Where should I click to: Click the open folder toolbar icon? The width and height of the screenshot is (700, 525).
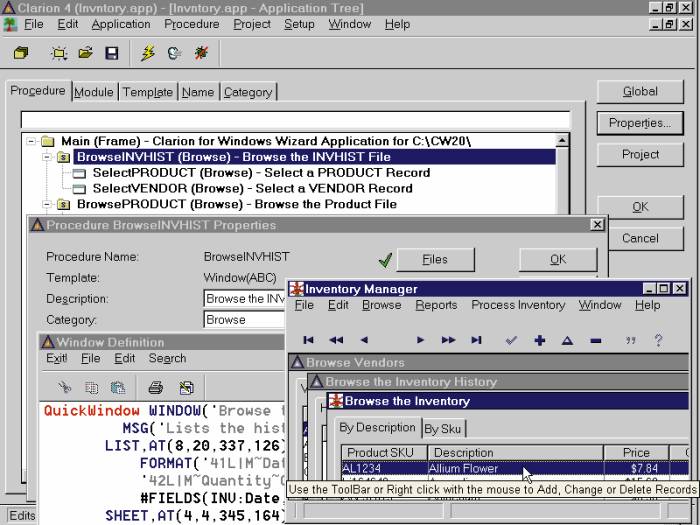85,53
